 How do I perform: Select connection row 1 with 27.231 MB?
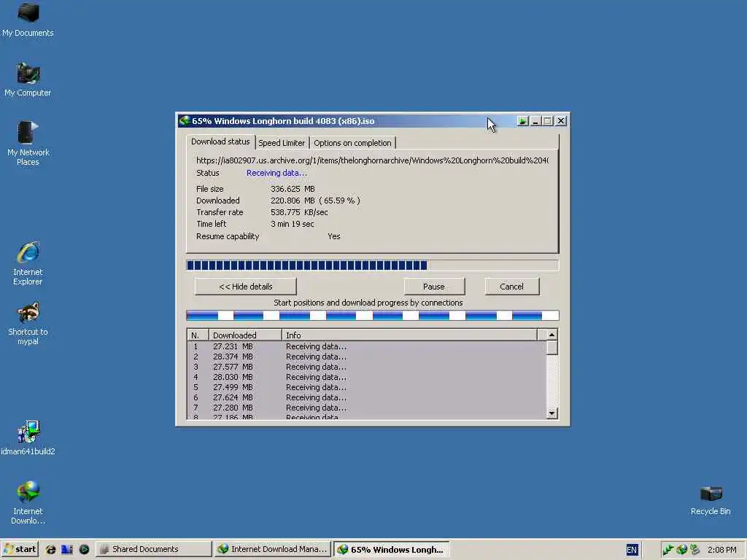(x=367, y=346)
